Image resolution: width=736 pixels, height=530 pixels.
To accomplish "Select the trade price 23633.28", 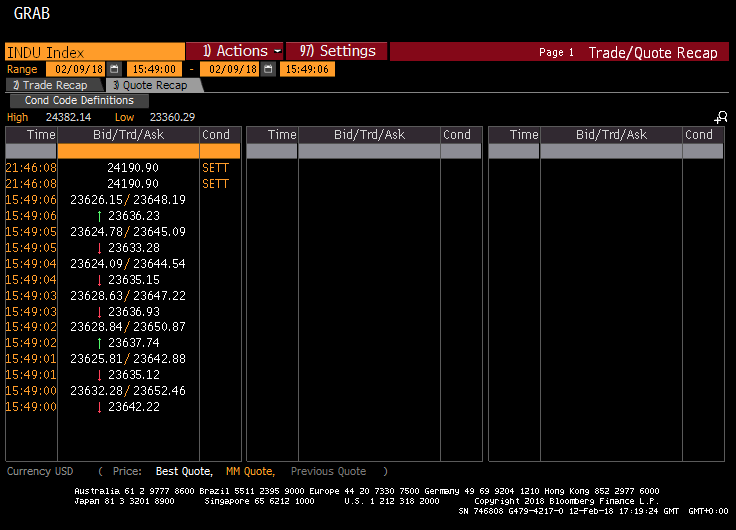I will point(134,247).
